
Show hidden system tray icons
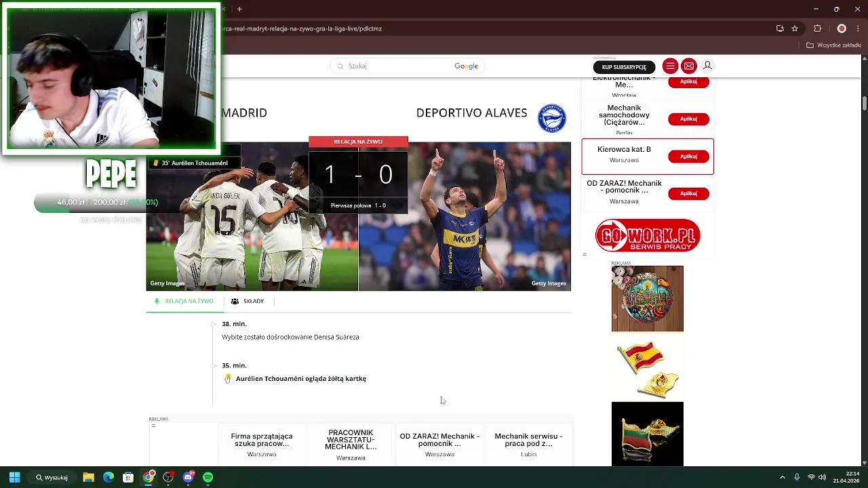coord(783,477)
